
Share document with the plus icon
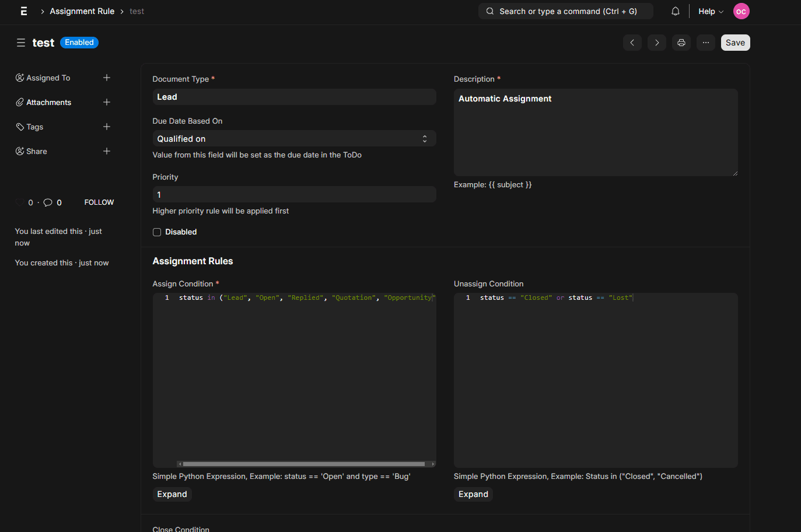107,151
